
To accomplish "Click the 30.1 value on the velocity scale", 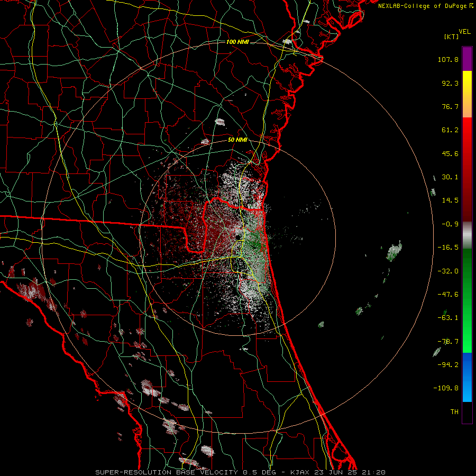I will pos(450,177).
